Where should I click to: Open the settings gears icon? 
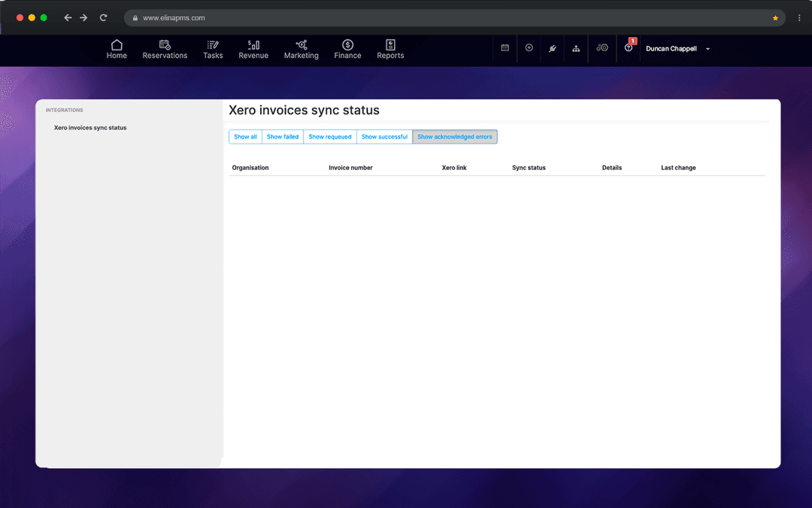pos(602,47)
